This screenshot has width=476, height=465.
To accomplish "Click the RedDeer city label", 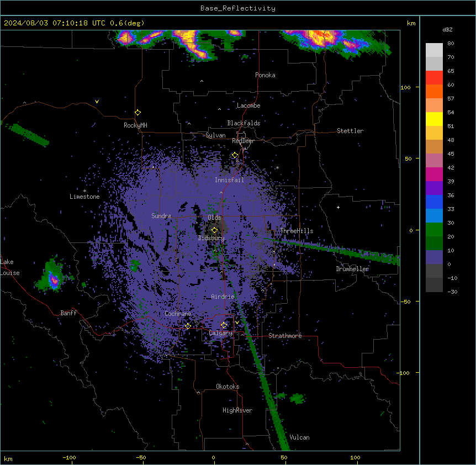I will click(243, 141).
